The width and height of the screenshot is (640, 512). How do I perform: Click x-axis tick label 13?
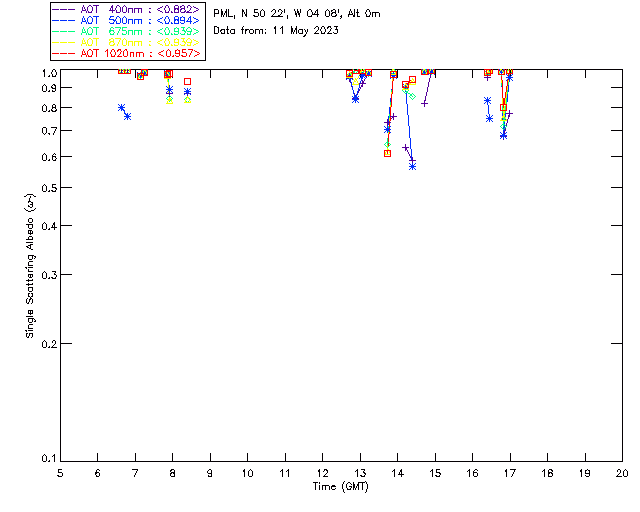tap(360, 473)
